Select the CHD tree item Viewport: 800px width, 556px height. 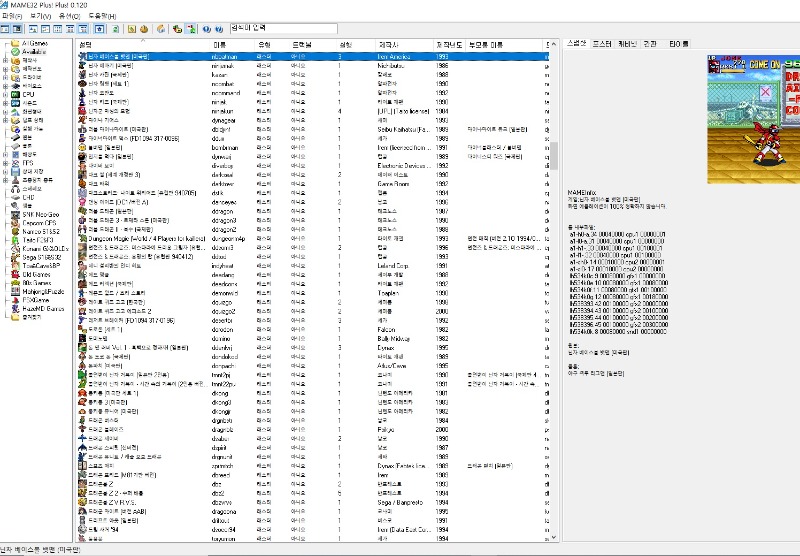23,197
